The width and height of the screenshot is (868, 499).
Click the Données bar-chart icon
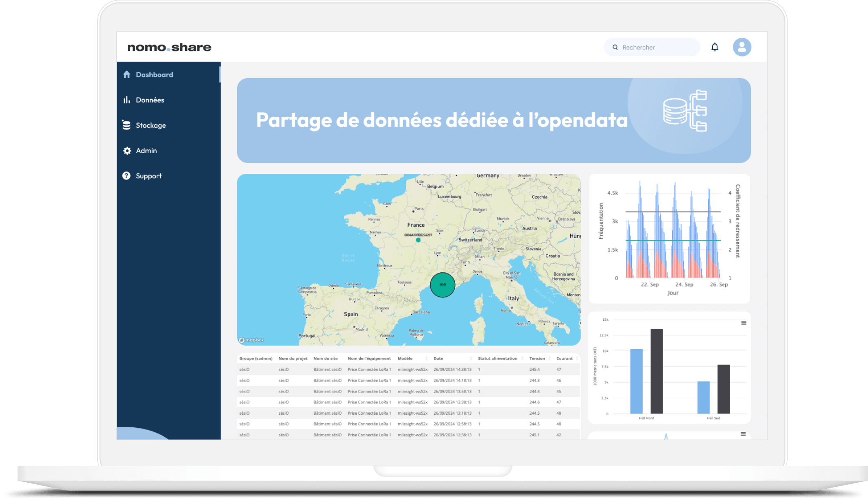coord(127,100)
